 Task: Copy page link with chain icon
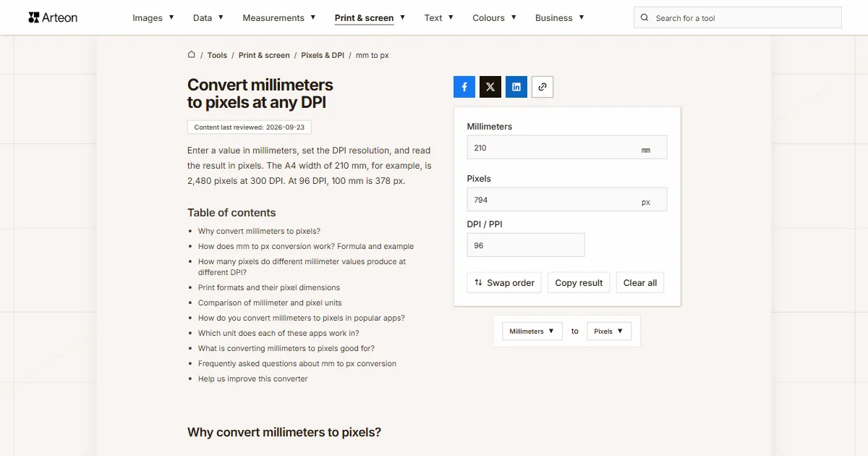(542, 87)
